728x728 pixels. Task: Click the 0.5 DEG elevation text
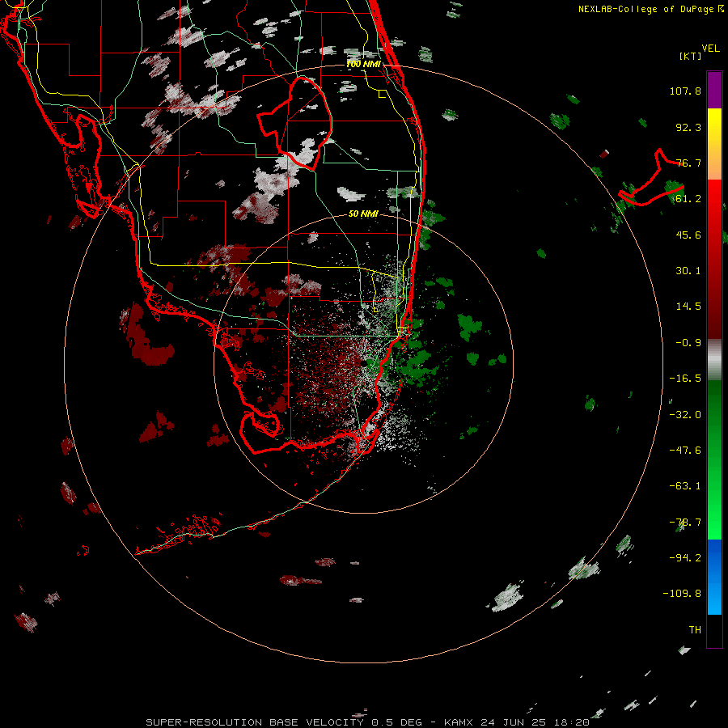pyautogui.click(x=396, y=722)
